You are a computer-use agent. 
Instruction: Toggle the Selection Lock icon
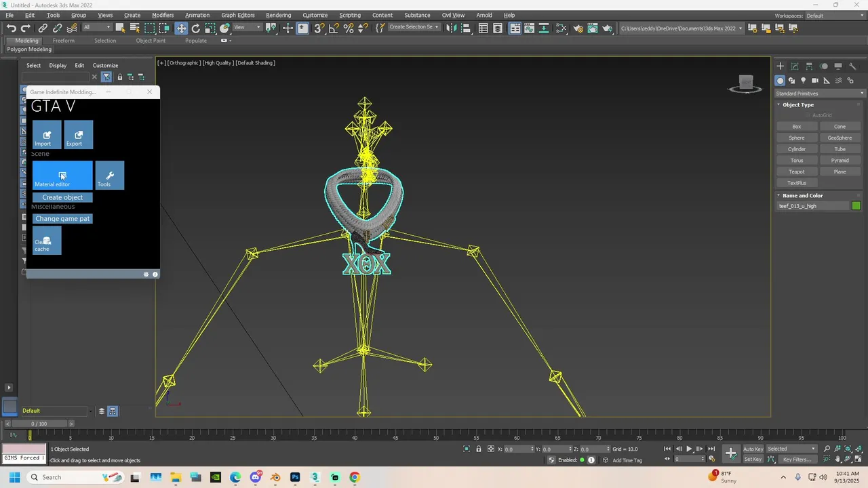point(479,449)
